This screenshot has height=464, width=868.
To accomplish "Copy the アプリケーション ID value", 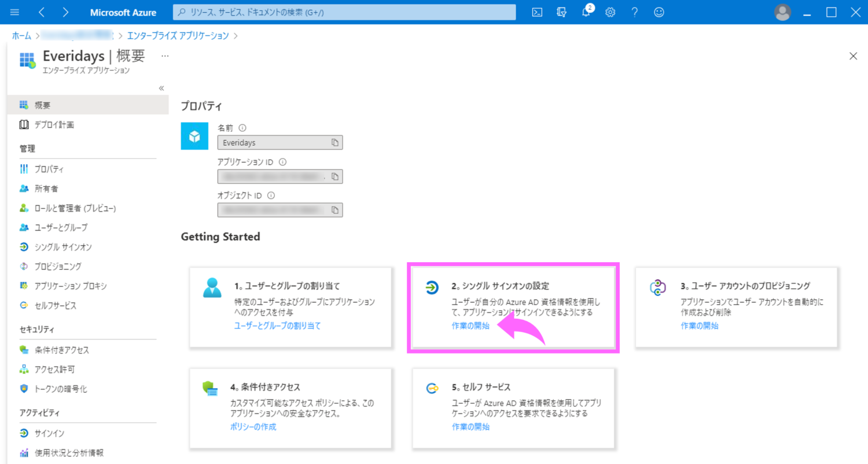I will [335, 176].
